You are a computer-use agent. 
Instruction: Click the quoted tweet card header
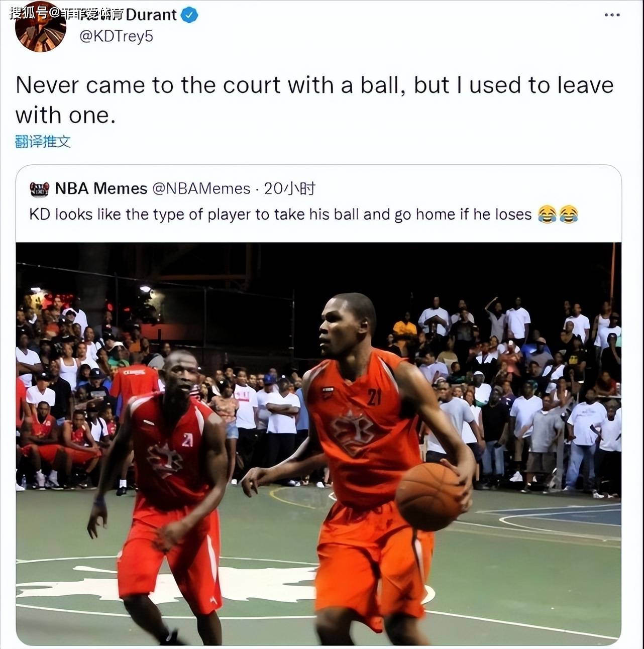pyautogui.click(x=172, y=188)
